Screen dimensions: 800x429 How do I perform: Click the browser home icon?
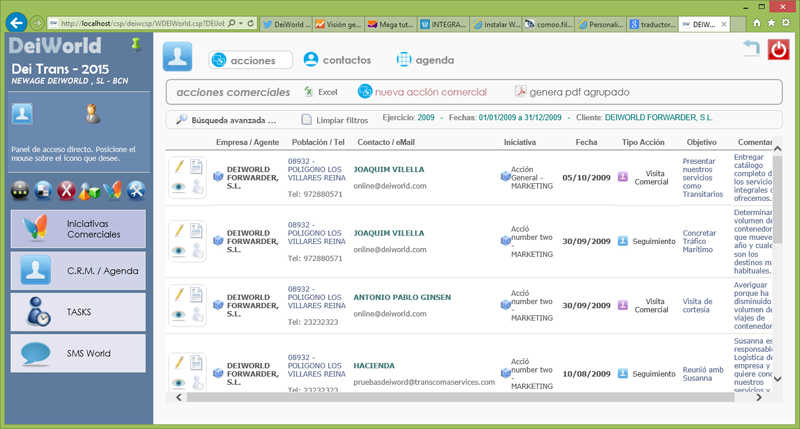[x=757, y=23]
